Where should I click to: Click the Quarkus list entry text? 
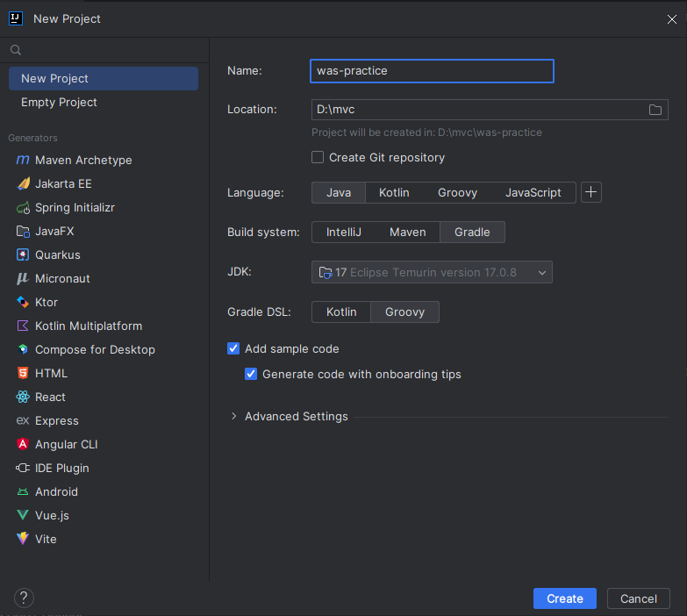(x=58, y=255)
